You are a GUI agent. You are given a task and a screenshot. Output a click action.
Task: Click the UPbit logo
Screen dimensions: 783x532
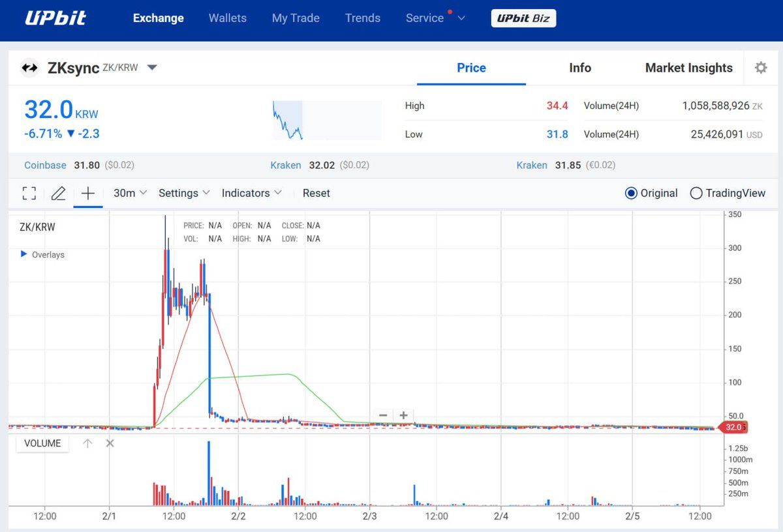click(x=55, y=18)
